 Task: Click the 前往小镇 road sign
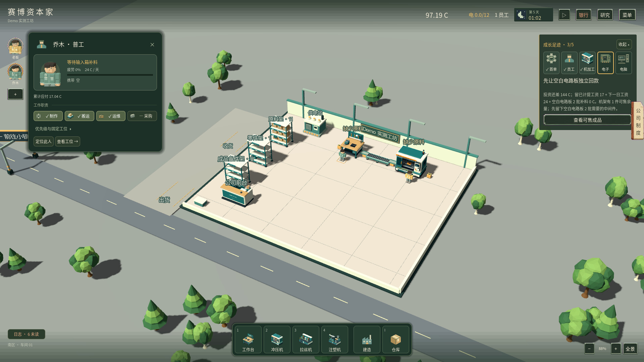click(15, 136)
